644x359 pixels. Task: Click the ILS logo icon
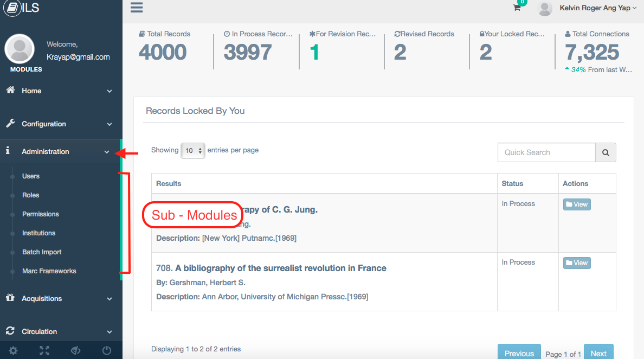[12, 8]
